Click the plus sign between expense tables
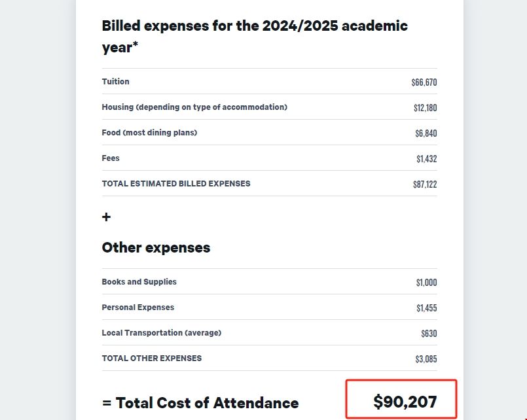The image size is (527, 420). (x=107, y=217)
